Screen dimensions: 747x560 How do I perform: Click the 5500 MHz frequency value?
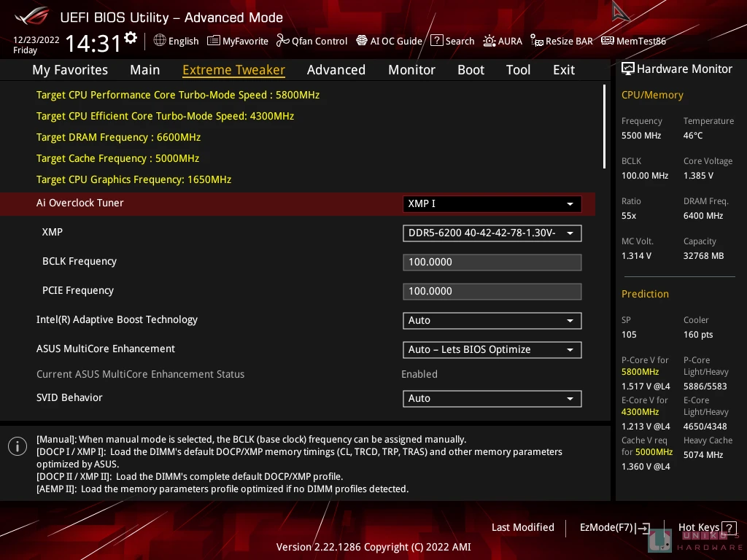pyautogui.click(x=641, y=135)
